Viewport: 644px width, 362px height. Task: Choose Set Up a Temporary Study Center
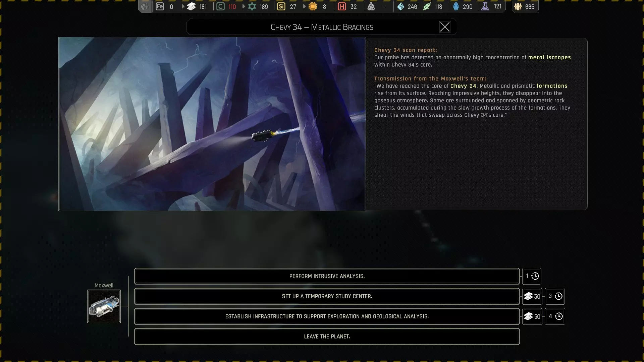click(x=327, y=296)
